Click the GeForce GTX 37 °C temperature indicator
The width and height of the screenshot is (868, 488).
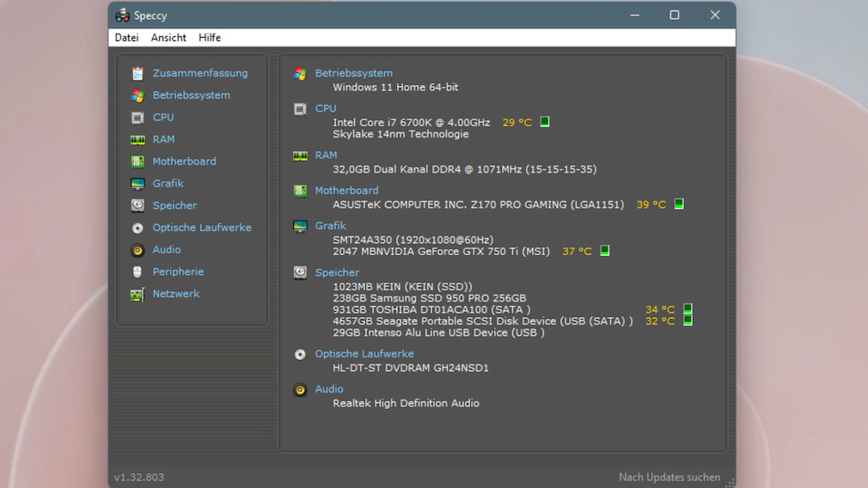coord(605,251)
